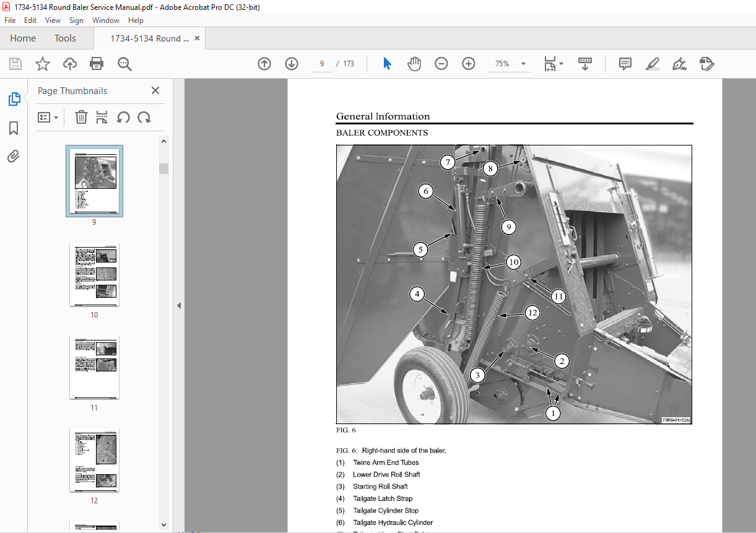This screenshot has height=533, width=756.
Task: Open the Bookmarks panel
Action: point(14,128)
